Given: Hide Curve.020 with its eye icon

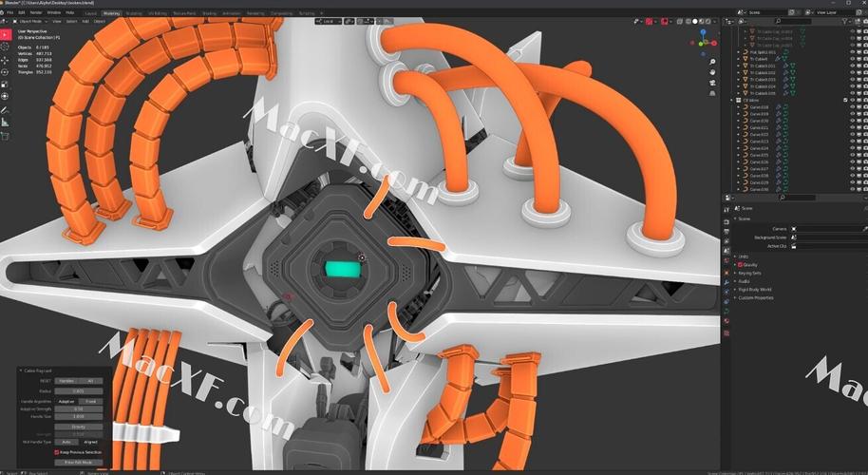Looking at the screenshot, I should pyautogui.click(x=853, y=121).
